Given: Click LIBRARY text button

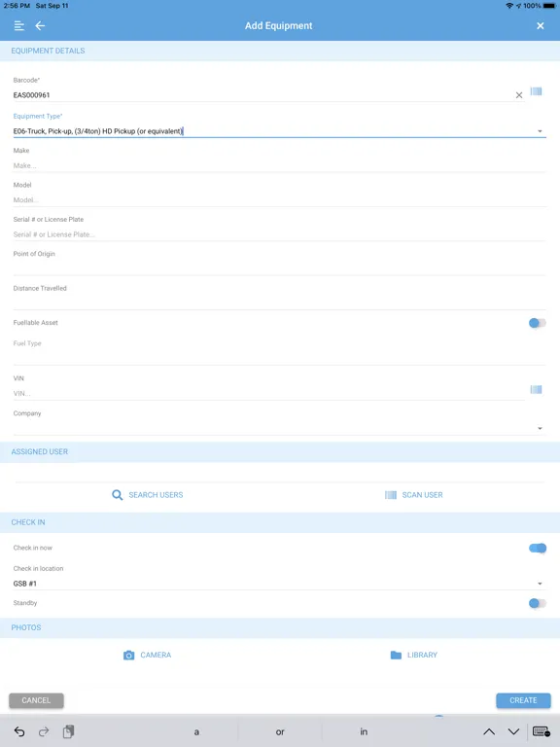Looking at the screenshot, I should tap(422, 655).
